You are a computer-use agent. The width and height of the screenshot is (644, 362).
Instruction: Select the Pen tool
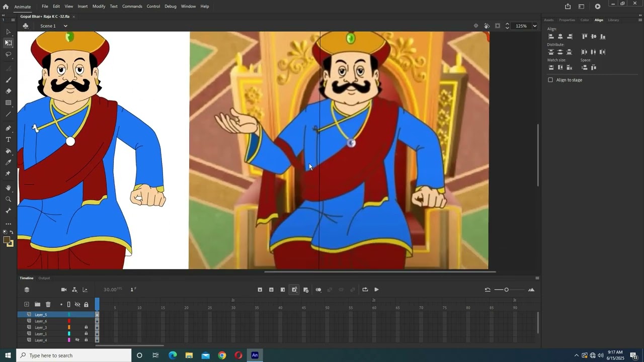pos(9,128)
